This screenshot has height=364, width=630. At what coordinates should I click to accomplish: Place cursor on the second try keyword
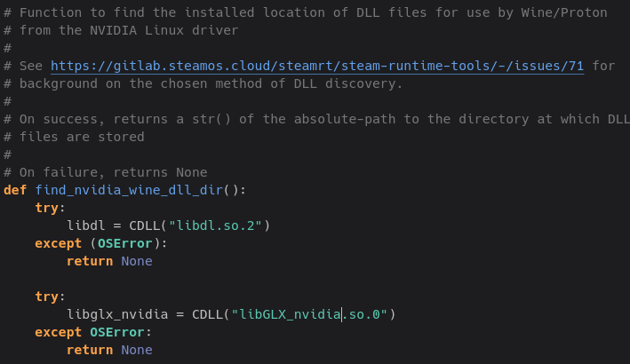(46, 297)
